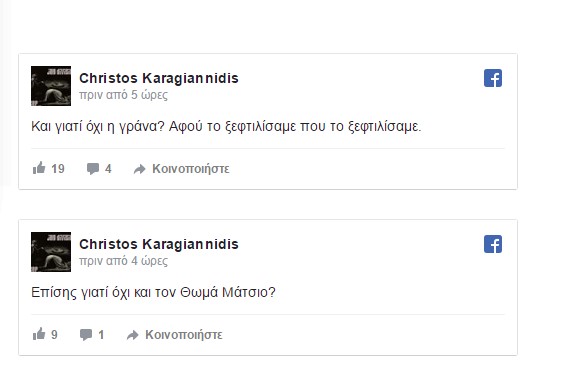Click timestamp πριν από 4 ώρες
This screenshot has height=372, width=584.
[x=123, y=261]
